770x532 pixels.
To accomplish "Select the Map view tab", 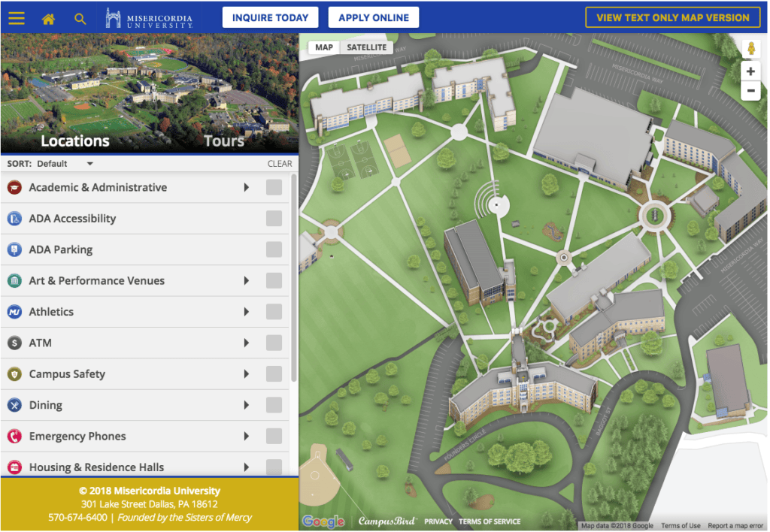I will pyautogui.click(x=323, y=47).
